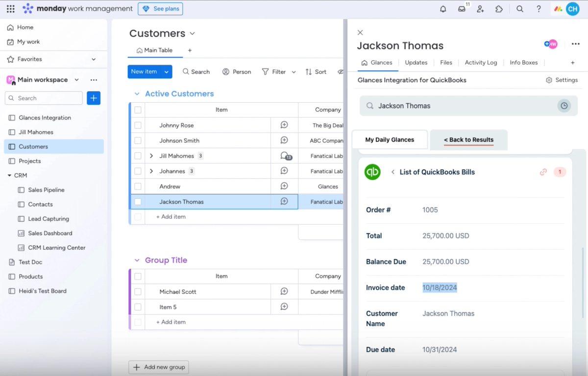Collapse the Group Title group
Image resolution: width=588 pixels, height=376 pixels.
137,260
